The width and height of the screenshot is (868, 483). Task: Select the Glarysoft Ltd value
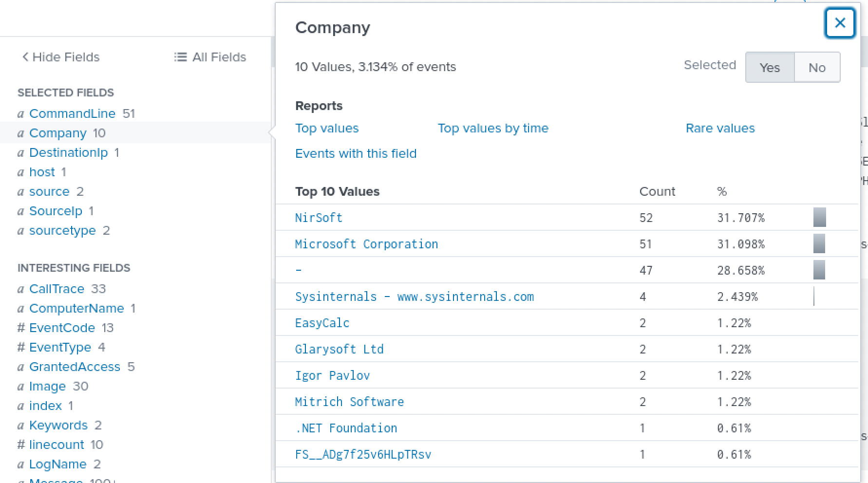click(339, 349)
